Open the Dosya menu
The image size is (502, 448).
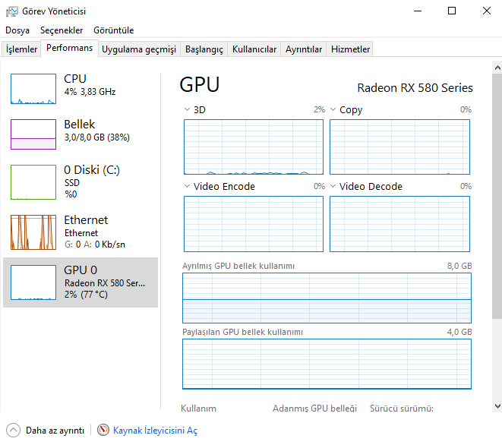click(x=17, y=30)
